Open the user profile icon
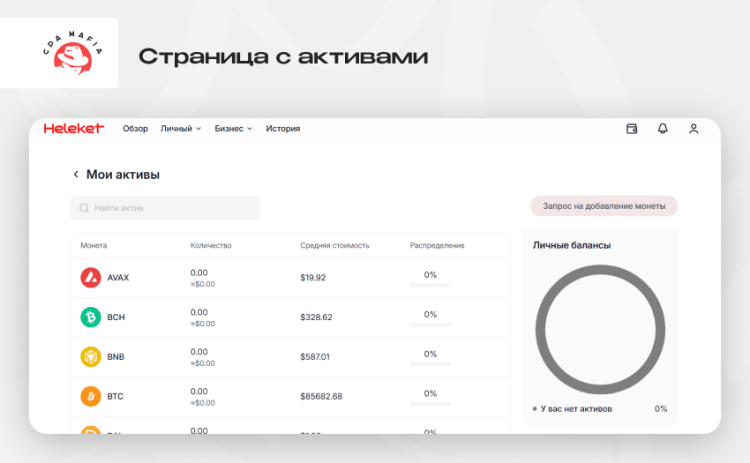The width and height of the screenshot is (750, 463). click(x=693, y=129)
